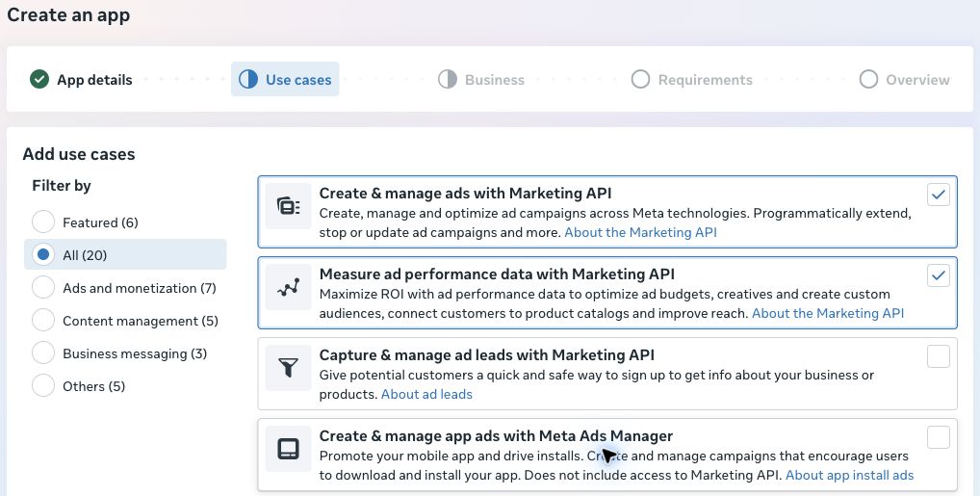Image resolution: width=980 pixels, height=496 pixels.
Task: Open the About app install ads link
Action: click(849, 475)
